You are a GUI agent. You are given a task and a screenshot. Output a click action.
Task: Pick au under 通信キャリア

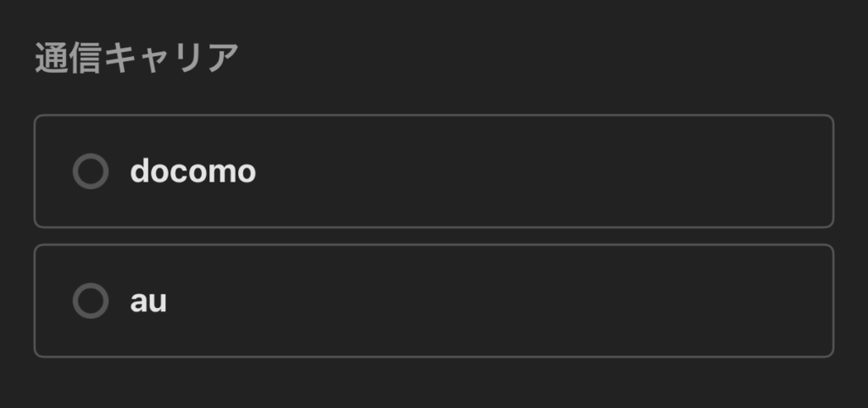coord(91,301)
